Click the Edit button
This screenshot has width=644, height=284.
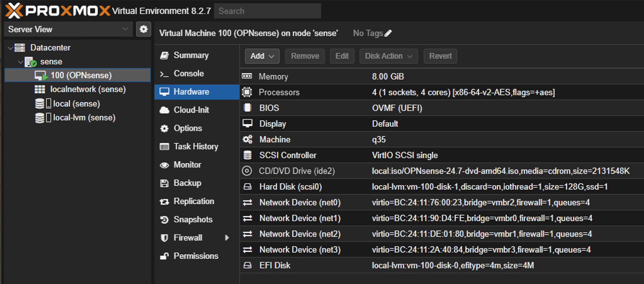click(x=342, y=56)
